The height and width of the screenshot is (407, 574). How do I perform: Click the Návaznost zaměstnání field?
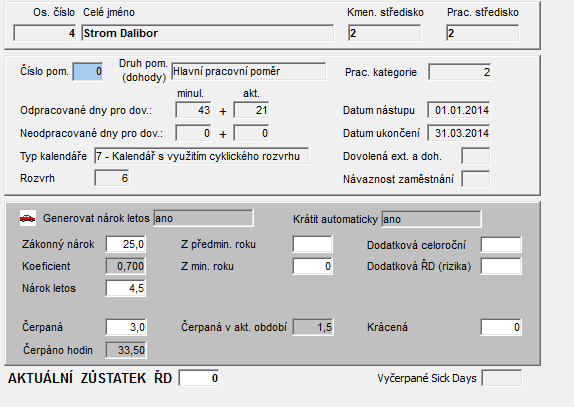tap(476, 179)
